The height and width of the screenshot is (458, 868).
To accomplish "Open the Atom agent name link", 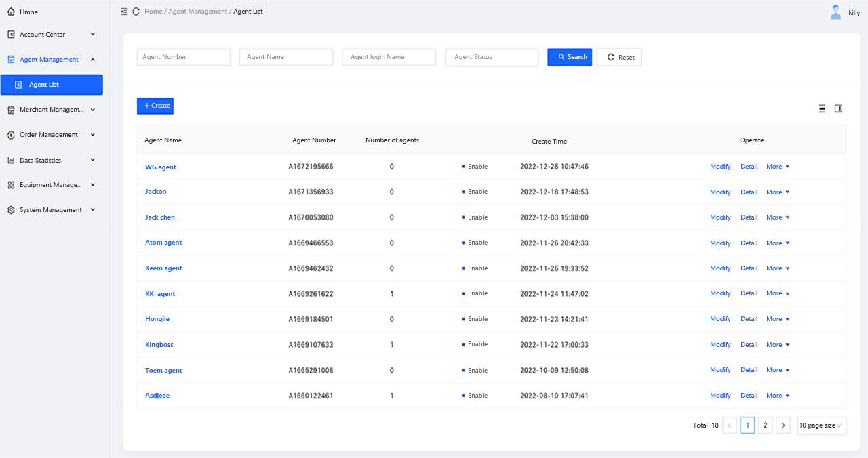I will (163, 243).
